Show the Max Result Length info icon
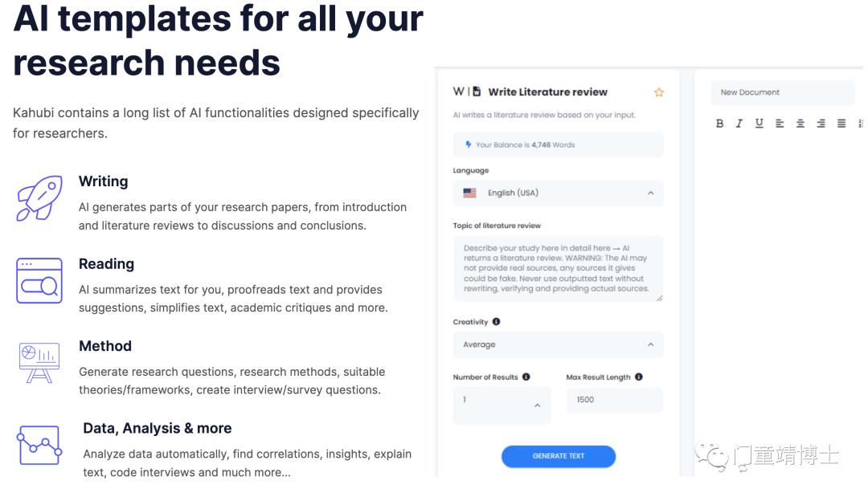Image resolution: width=868 pixels, height=493 pixels. 639,377
